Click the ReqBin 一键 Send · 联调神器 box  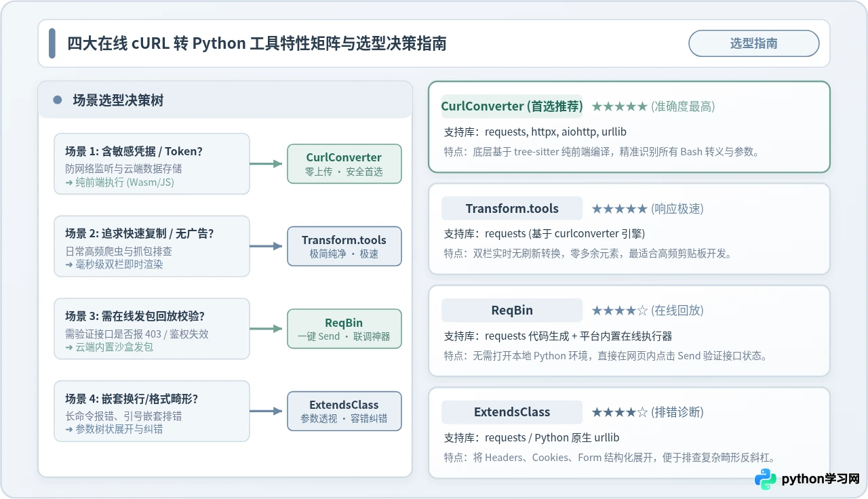(x=344, y=329)
